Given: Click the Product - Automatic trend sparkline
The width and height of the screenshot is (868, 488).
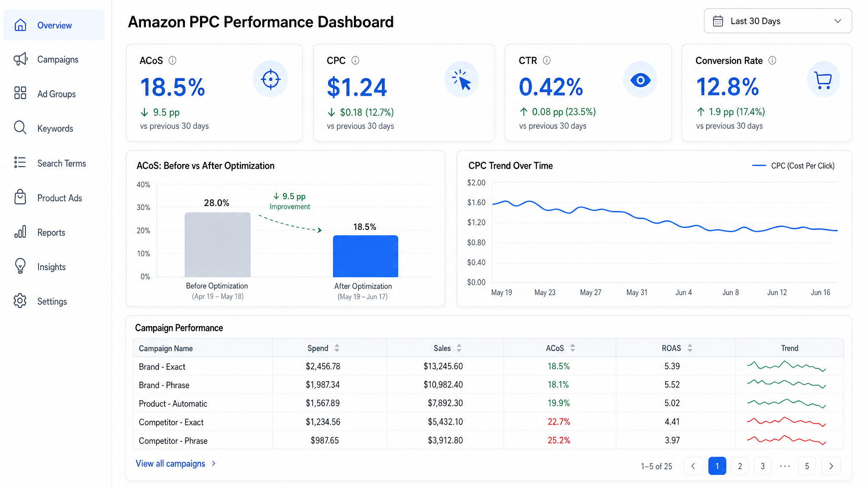Looking at the screenshot, I should (786, 403).
